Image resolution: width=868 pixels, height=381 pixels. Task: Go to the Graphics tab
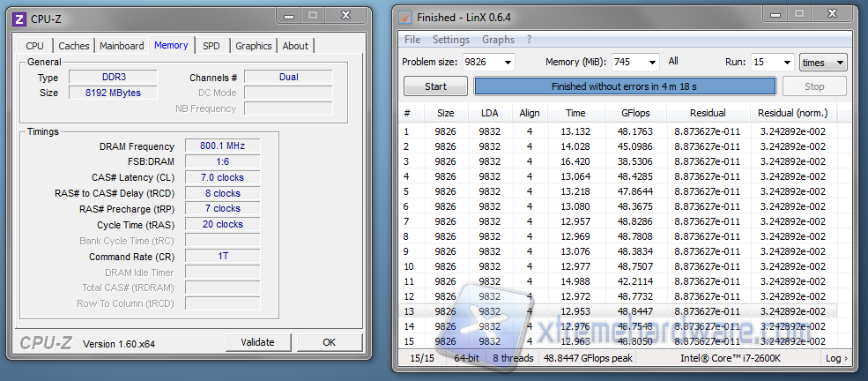point(253,46)
